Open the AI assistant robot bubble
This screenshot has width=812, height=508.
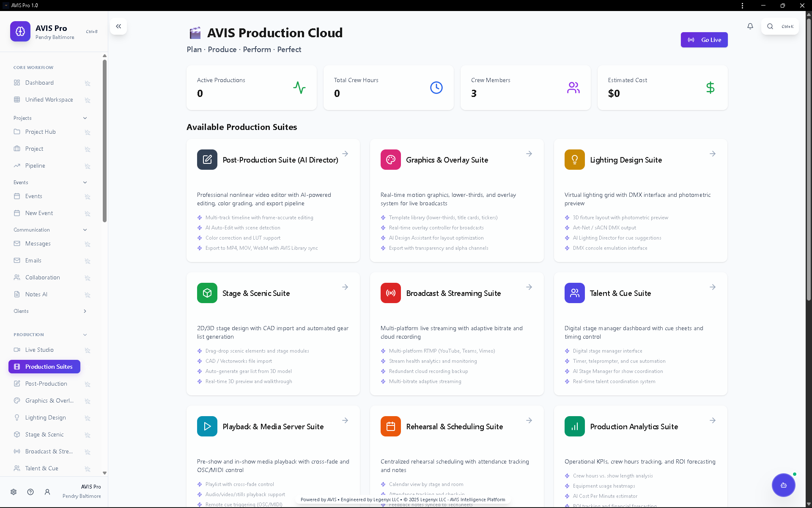(x=783, y=485)
